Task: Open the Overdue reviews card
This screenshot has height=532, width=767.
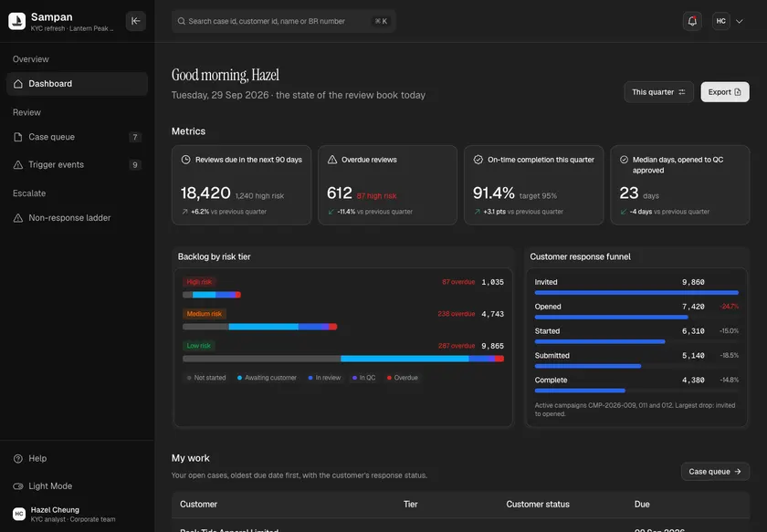Action: point(387,185)
